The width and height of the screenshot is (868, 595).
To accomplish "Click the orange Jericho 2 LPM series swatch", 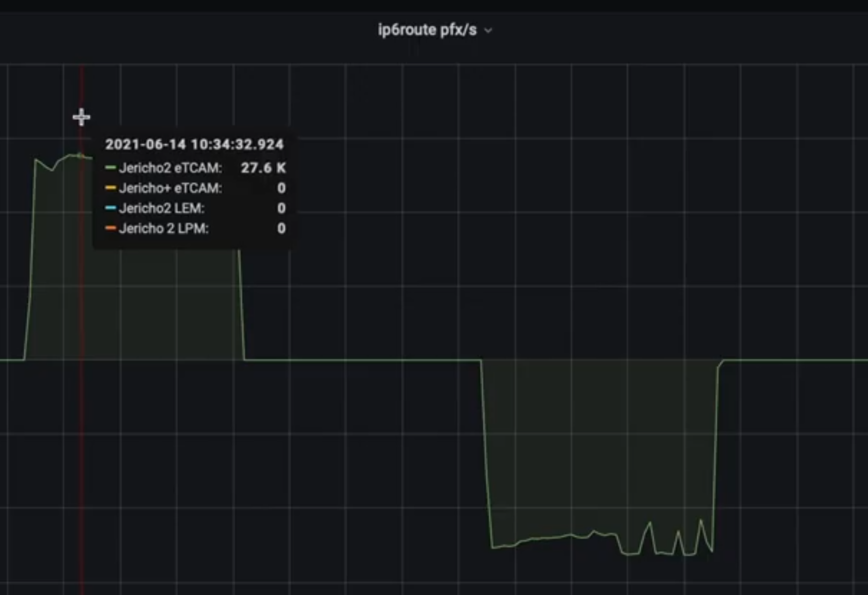I will coord(110,229).
